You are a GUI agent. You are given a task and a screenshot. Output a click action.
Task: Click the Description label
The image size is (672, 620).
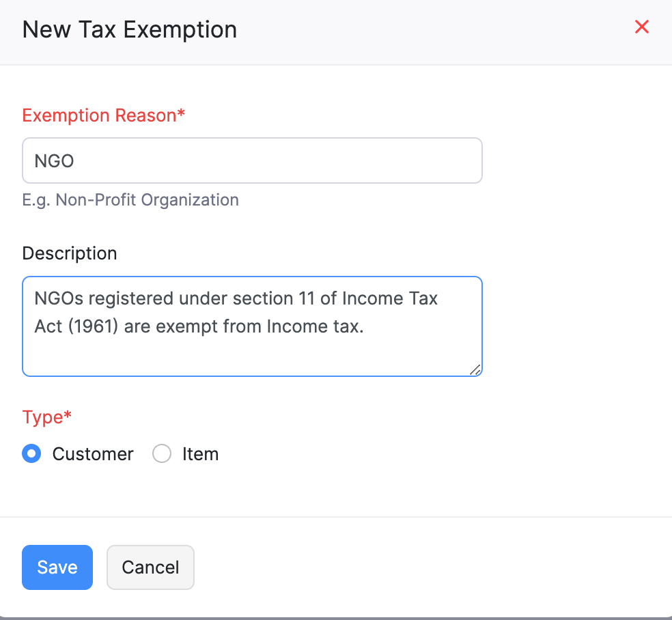point(69,253)
